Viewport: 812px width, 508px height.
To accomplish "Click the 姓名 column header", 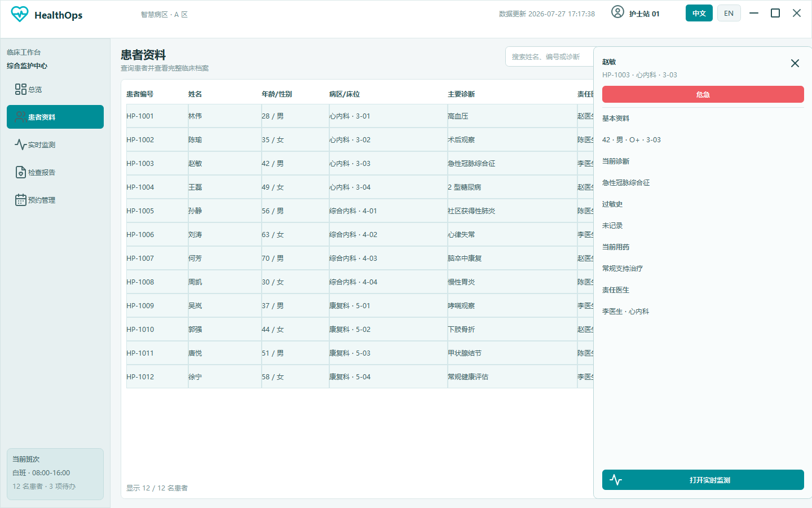I will (195, 94).
